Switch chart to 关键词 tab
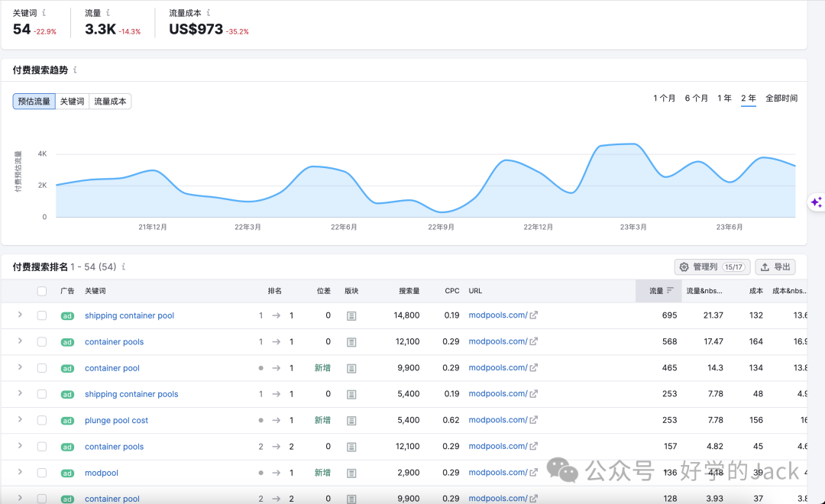 coord(73,102)
